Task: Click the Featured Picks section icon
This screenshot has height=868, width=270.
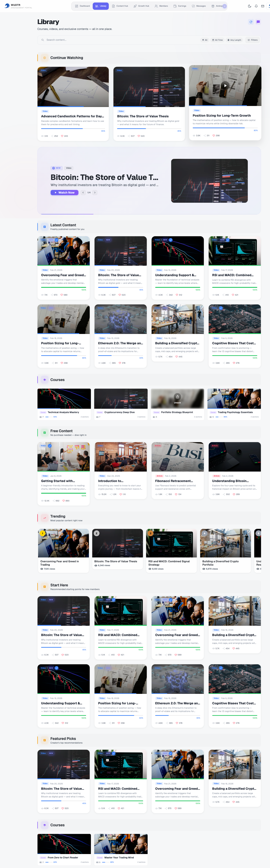Action: (x=44, y=740)
